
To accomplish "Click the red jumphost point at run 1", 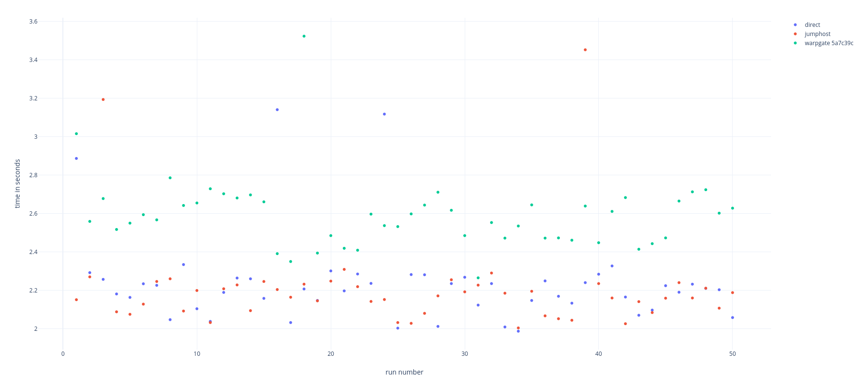I will tap(76, 300).
